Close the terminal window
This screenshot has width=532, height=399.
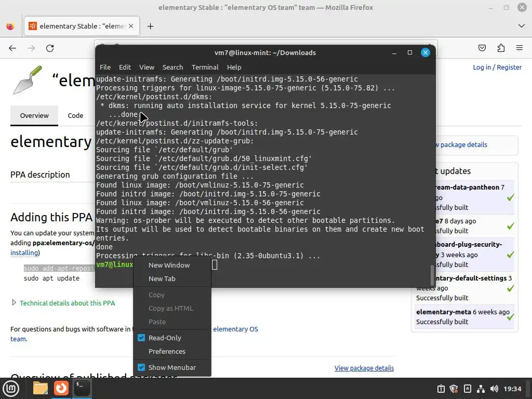(x=425, y=52)
